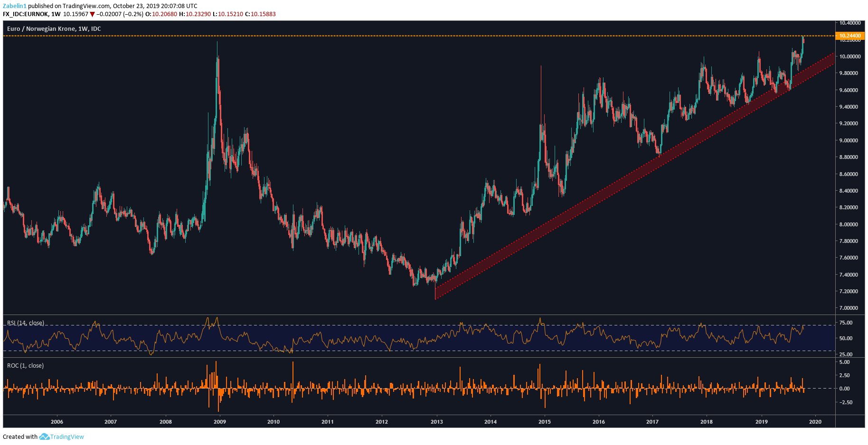Click the TradingView cloud logo icon

[x=44, y=436]
